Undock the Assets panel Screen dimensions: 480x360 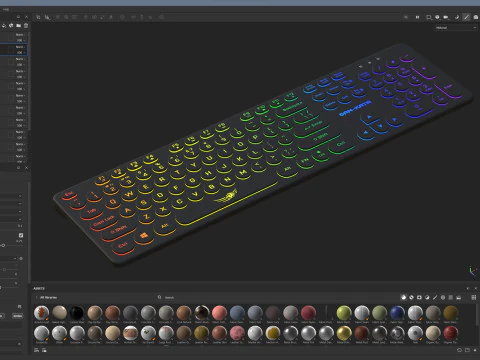coord(468,288)
